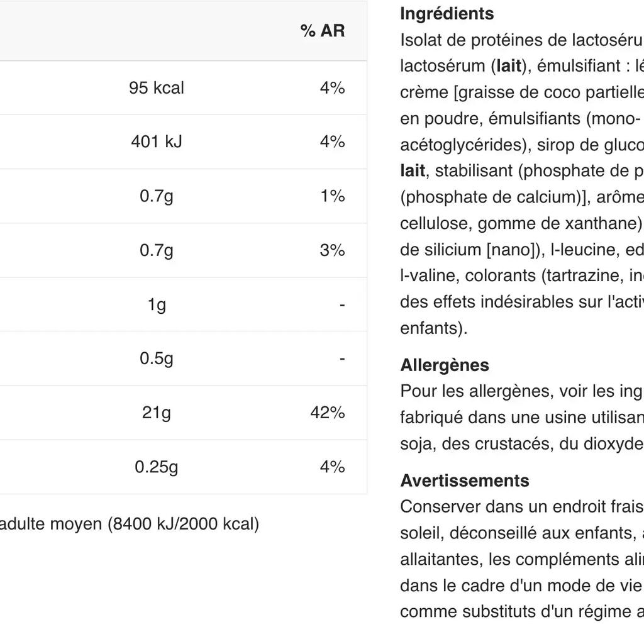This screenshot has width=644, height=644.
Task: Select the 4% cell beside 401 kJ
Action: 332,142
